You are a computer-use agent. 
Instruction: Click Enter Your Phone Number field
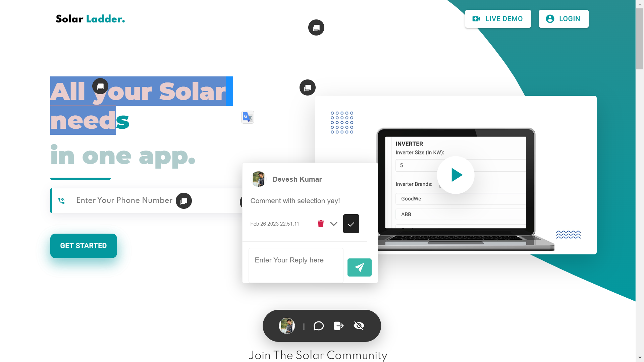124,200
